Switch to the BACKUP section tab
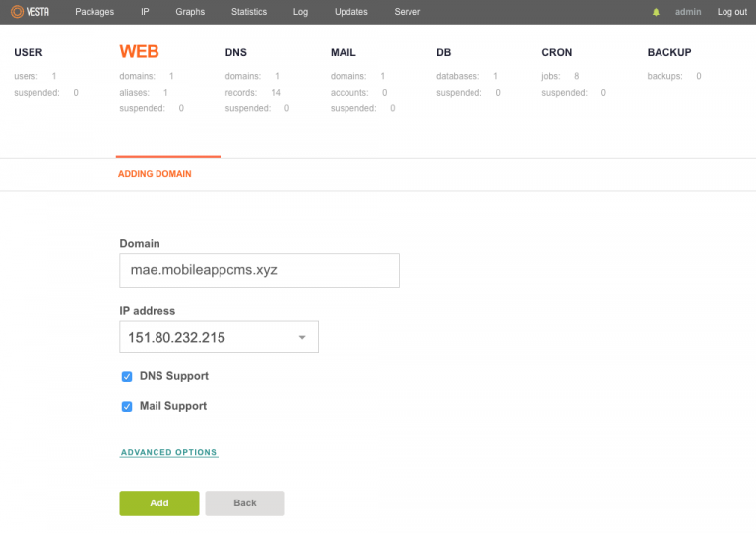The height and width of the screenshot is (533, 756). click(668, 52)
